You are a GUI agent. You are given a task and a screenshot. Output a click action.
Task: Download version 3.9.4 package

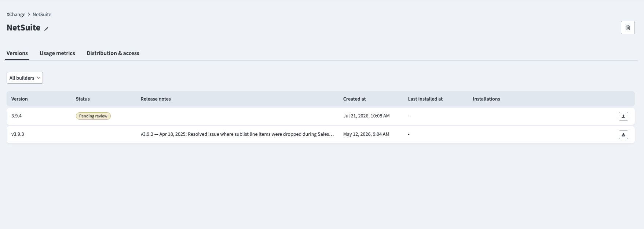pyautogui.click(x=623, y=116)
